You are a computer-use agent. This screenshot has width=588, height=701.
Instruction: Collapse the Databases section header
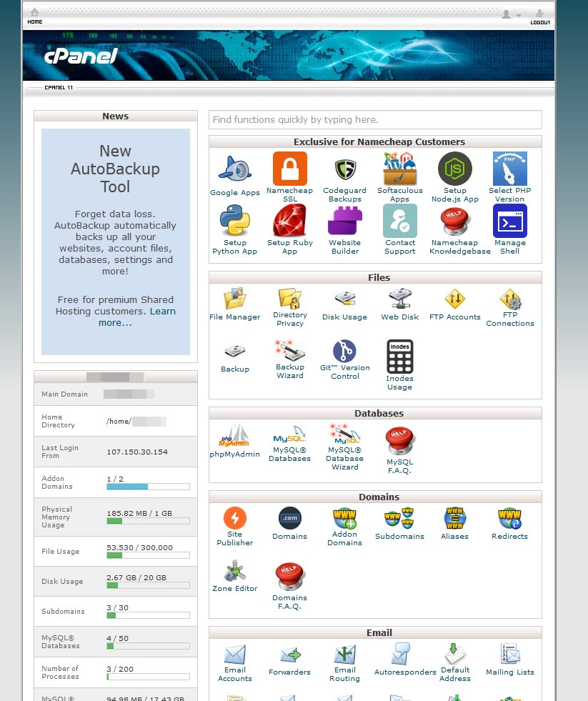click(375, 414)
